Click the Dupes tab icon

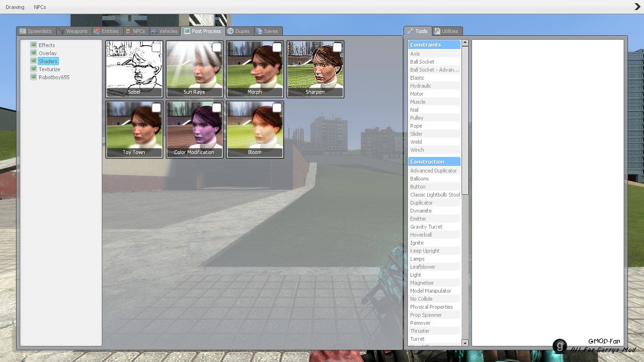coord(230,31)
